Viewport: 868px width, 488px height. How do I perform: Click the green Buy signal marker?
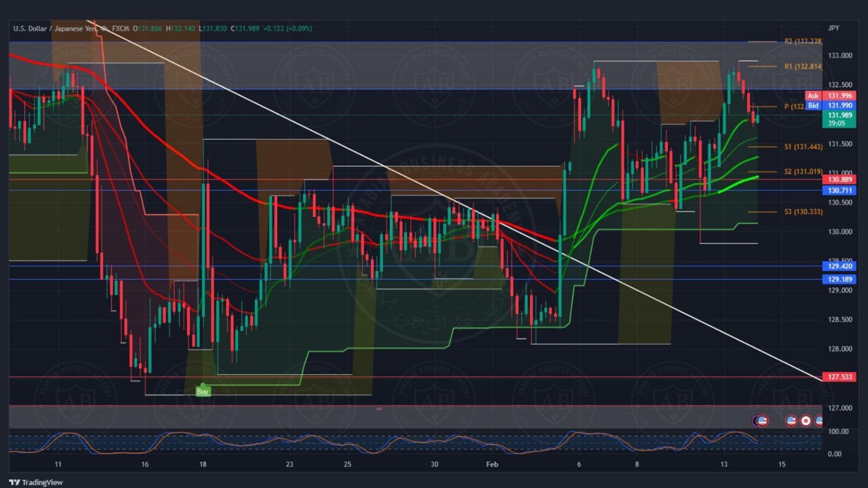202,391
